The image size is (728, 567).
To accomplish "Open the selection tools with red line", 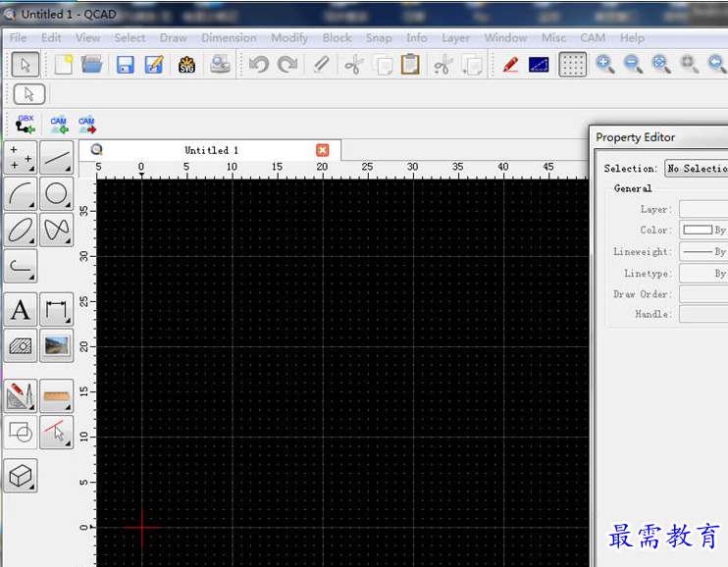I will pos(57,432).
